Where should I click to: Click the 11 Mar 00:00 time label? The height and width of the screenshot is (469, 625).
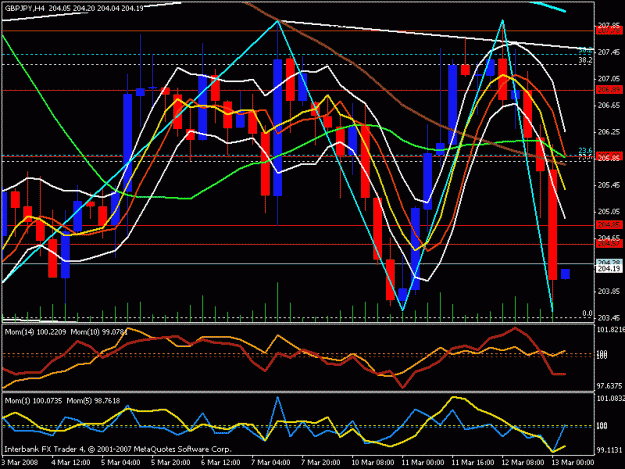point(423,463)
